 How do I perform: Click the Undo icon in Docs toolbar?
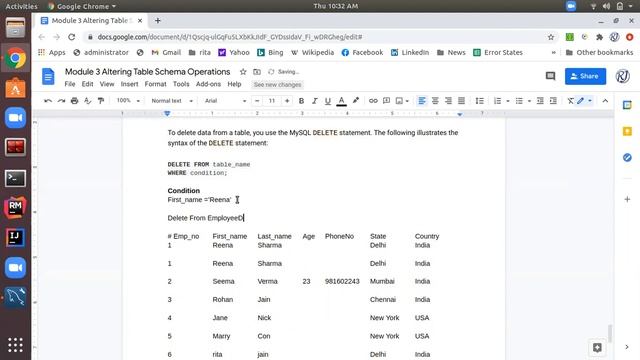tap(48, 101)
